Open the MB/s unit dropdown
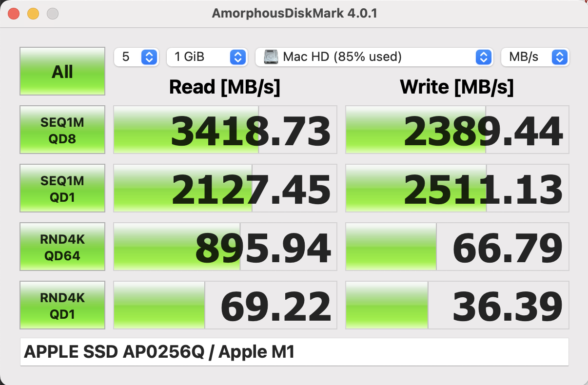This screenshot has width=588, height=385. tap(535, 57)
